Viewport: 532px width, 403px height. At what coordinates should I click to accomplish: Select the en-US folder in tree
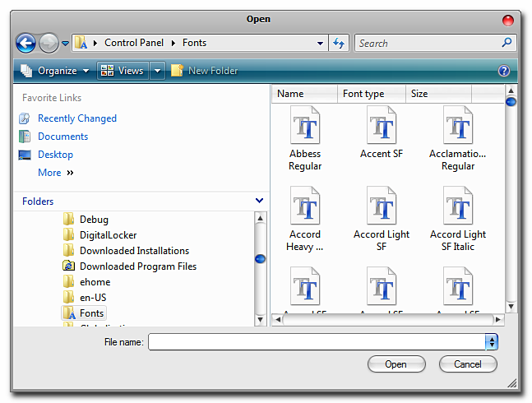point(93,298)
